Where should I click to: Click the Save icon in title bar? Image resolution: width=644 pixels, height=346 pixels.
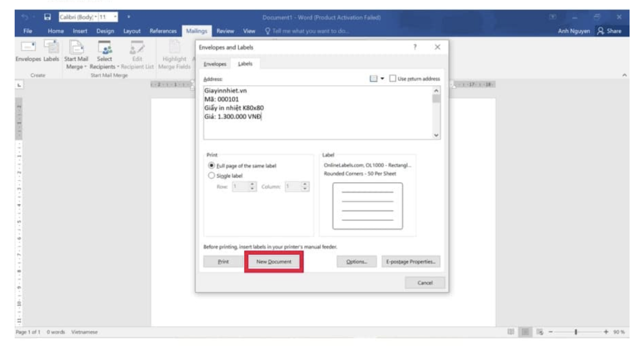point(47,17)
